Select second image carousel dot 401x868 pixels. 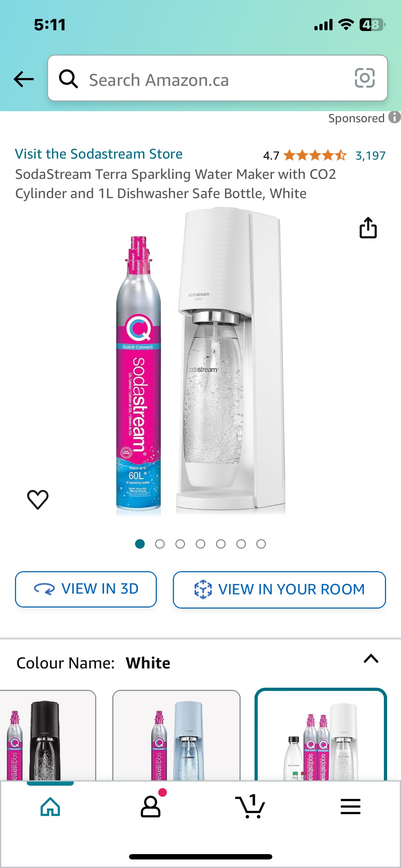(160, 544)
